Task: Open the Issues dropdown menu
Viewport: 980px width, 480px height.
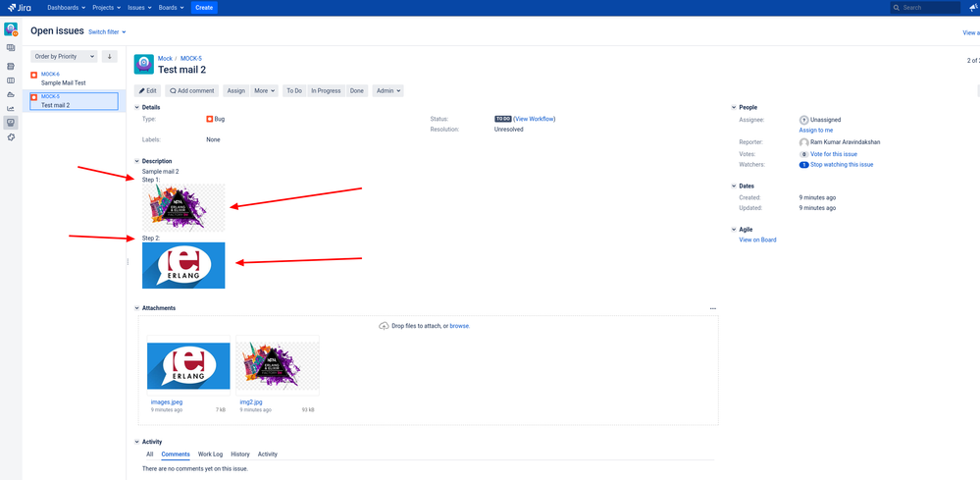Action: (x=139, y=8)
